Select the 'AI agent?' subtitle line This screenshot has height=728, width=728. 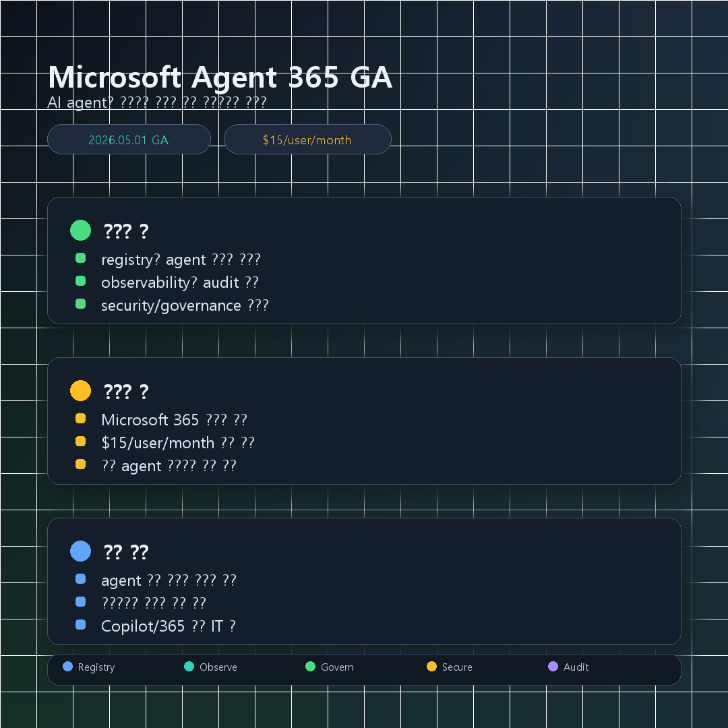tap(157, 102)
